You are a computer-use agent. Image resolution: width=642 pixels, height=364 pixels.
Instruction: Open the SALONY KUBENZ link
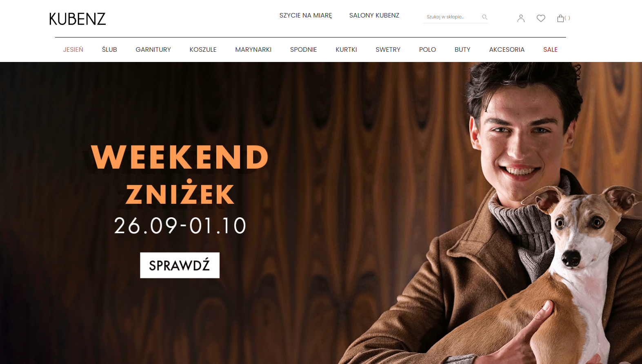point(374,15)
